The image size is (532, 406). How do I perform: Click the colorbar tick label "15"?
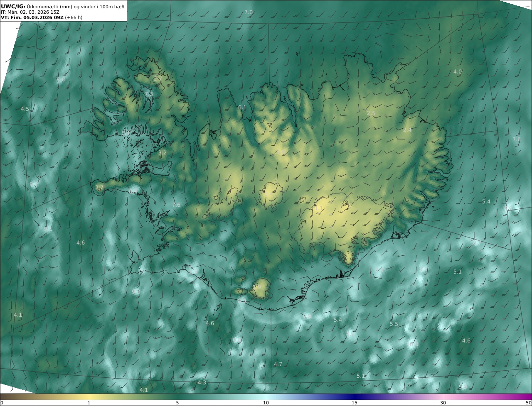355,403
